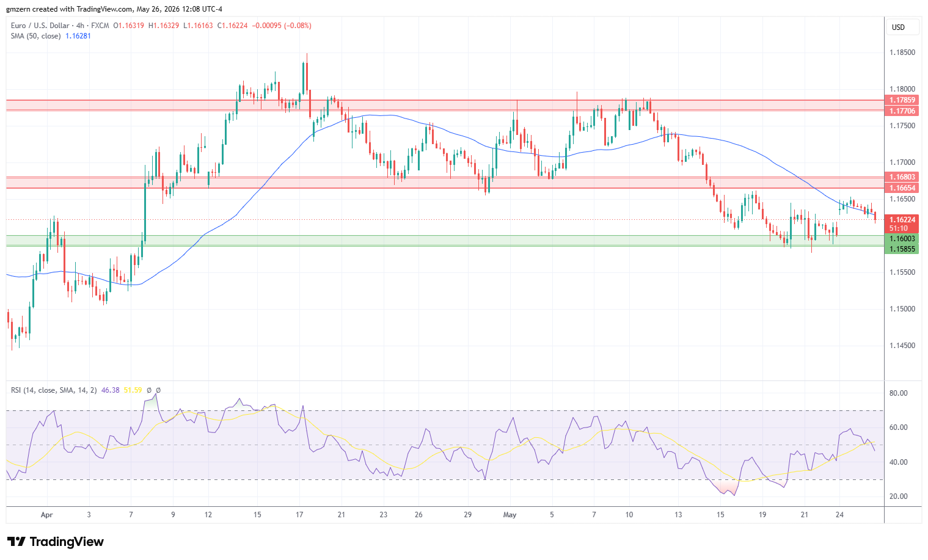Click the SMA value 1.16281 in legend
Viewport: 928px width, 560px height.
(78, 36)
